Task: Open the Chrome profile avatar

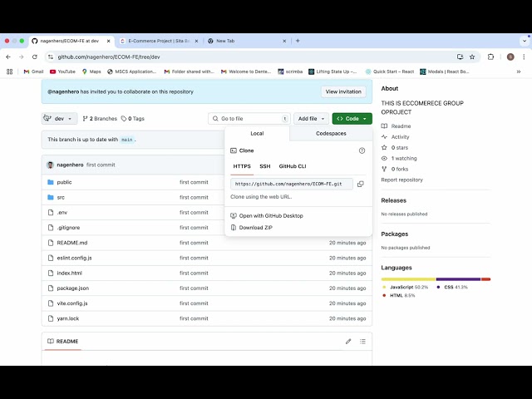Action: [x=510, y=57]
